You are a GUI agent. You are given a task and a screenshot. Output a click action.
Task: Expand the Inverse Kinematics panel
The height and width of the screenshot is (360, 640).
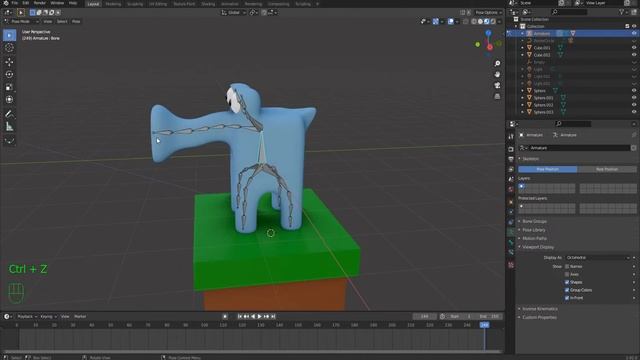click(x=540, y=309)
